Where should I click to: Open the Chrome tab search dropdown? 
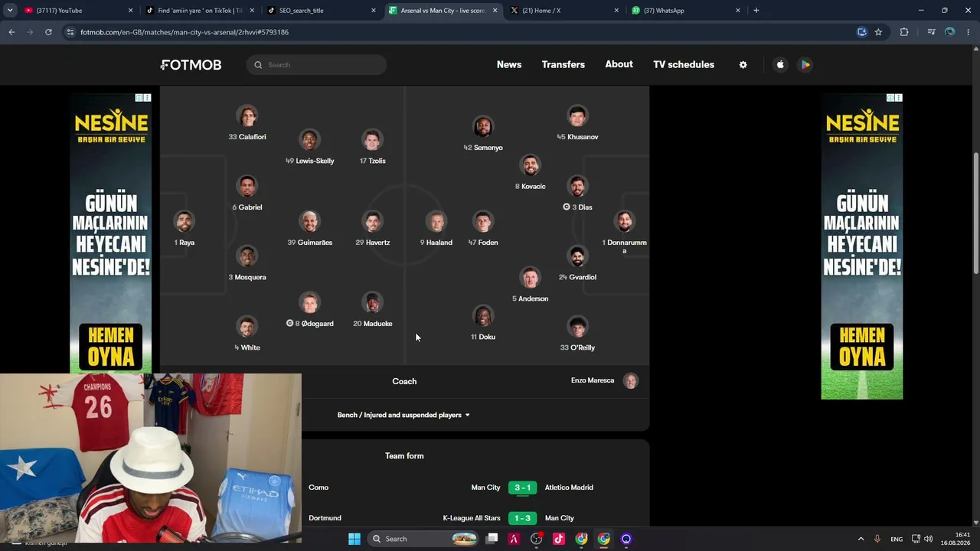coord(10,10)
